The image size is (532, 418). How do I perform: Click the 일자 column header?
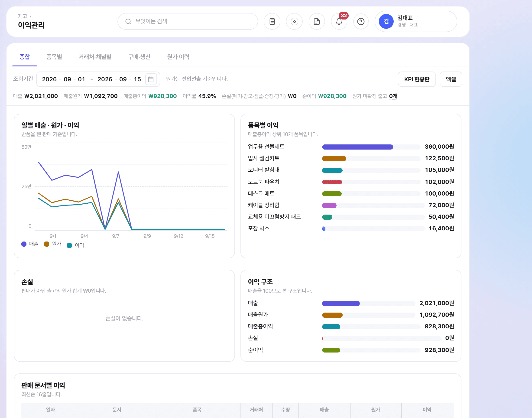[51, 410]
